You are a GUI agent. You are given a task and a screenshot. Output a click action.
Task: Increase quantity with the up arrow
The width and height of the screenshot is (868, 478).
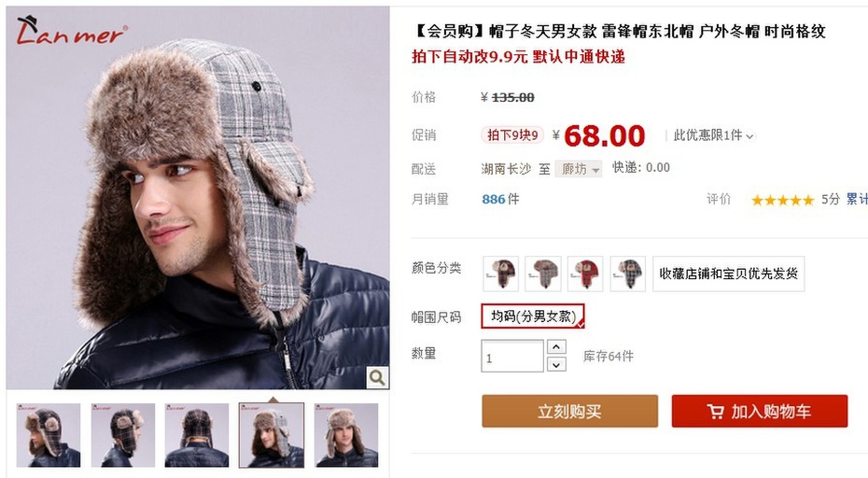point(556,346)
